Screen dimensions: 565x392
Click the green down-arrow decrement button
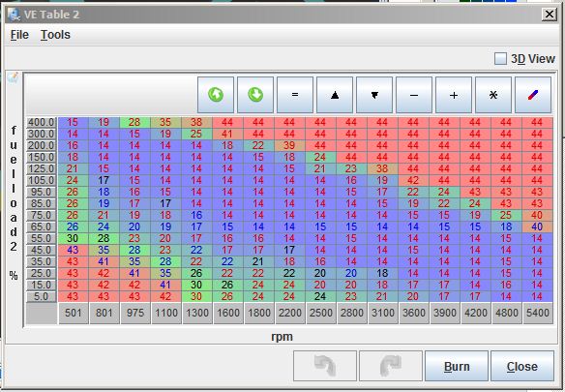click(x=255, y=95)
